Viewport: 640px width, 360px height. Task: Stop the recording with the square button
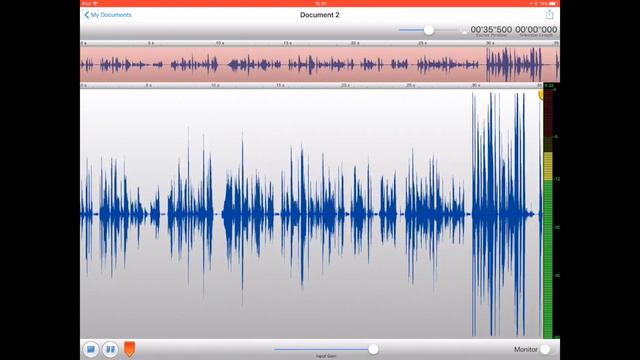pos(91,349)
